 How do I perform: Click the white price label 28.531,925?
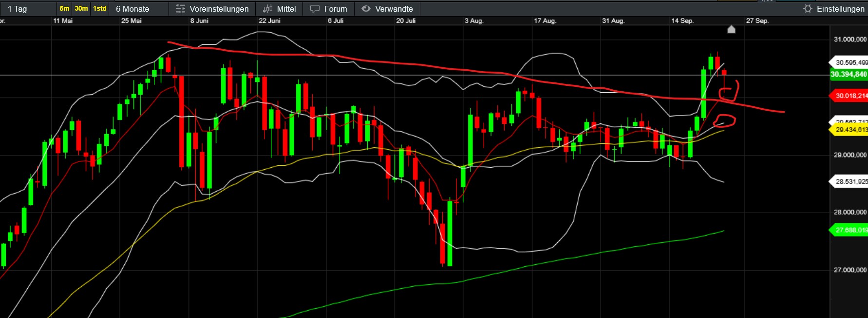click(849, 181)
